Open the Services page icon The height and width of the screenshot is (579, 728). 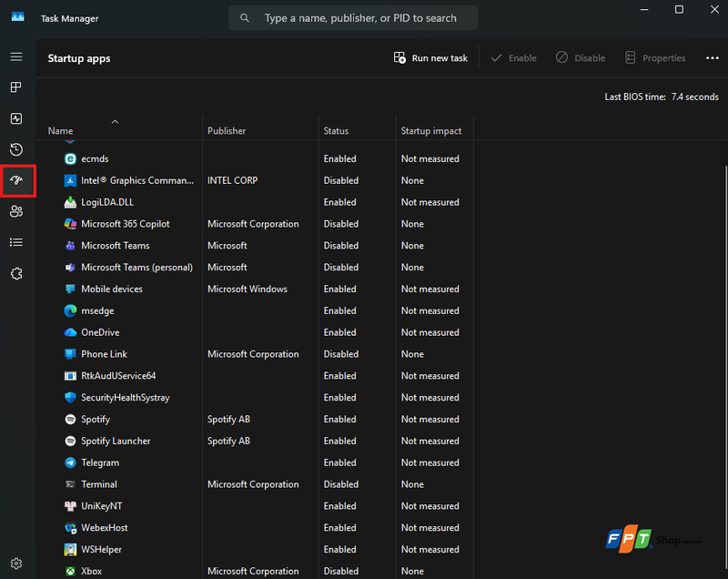point(16,273)
